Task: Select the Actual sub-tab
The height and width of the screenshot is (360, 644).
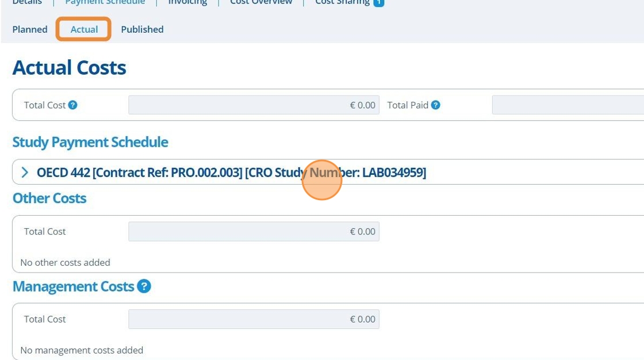Action: [x=84, y=29]
